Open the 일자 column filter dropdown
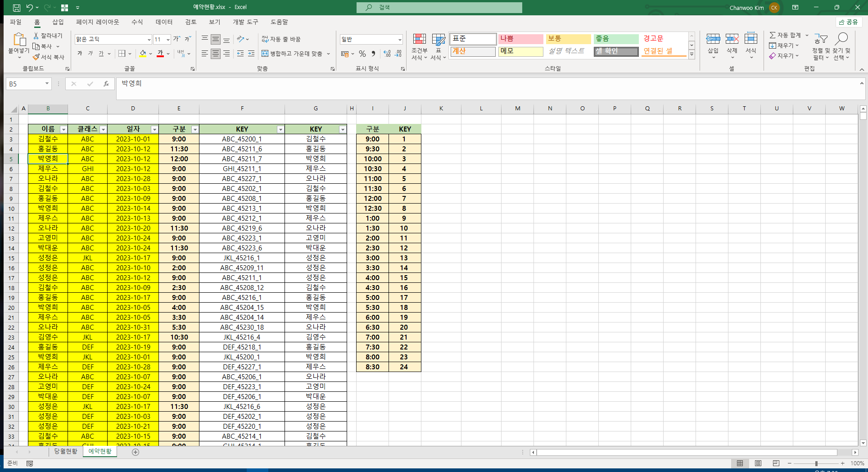Screen dimensions: 868x472 (154, 129)
